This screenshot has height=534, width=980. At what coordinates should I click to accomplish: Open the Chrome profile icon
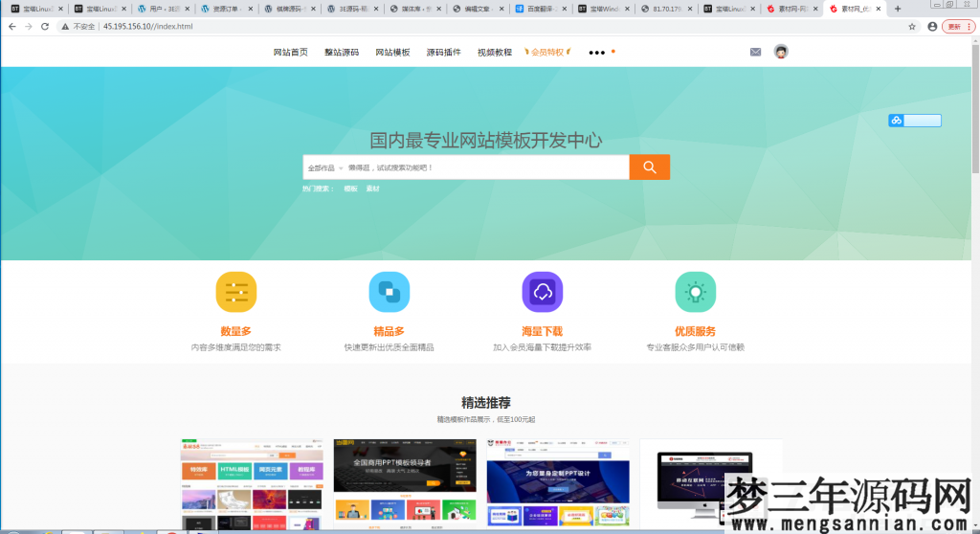tap(932, 26)
